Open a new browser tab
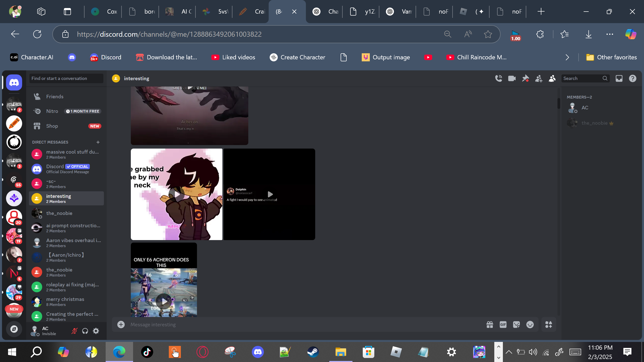 541,12
